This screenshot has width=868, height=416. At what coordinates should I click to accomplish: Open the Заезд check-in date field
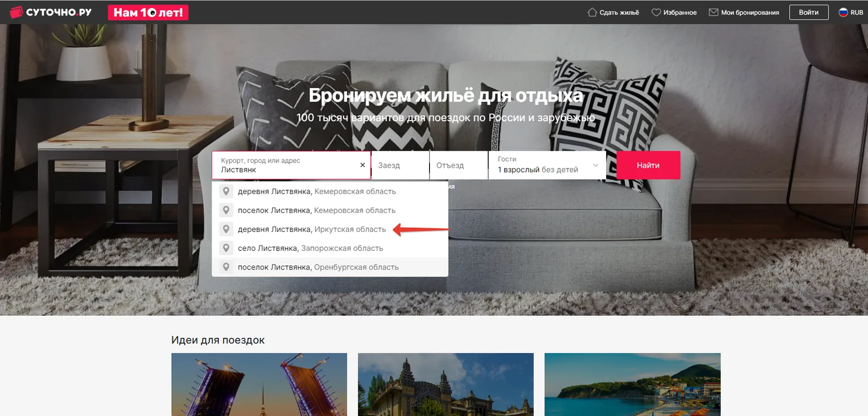pos(400,165)
